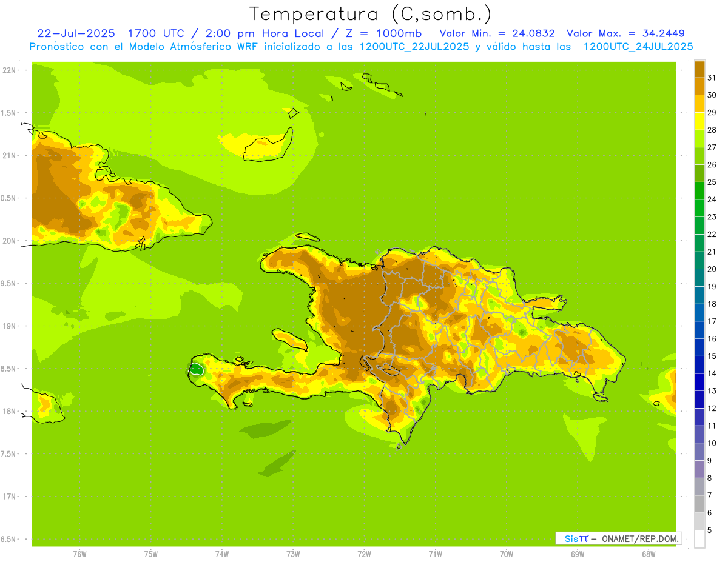Click the "17N" latitude label
Viewport: 728px width, 562px height.
click(x=10, y=497)
